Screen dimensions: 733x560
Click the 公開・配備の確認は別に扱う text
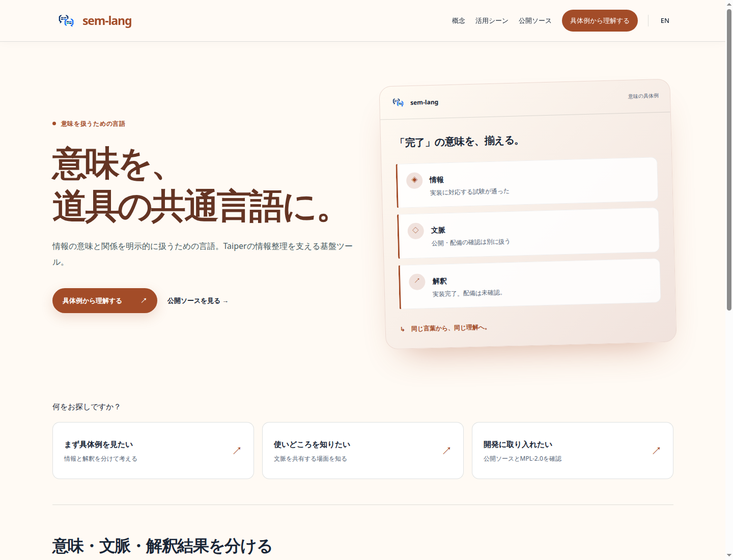point(471,242)
